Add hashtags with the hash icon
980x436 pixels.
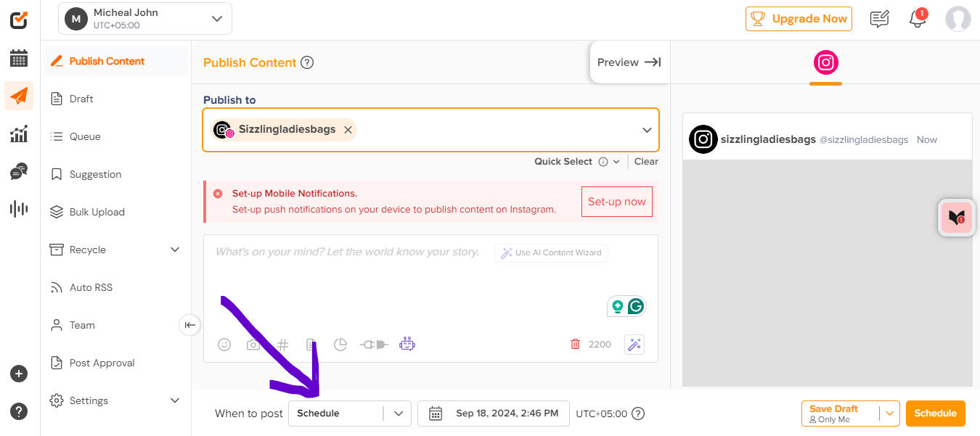[x=283, y=345]
